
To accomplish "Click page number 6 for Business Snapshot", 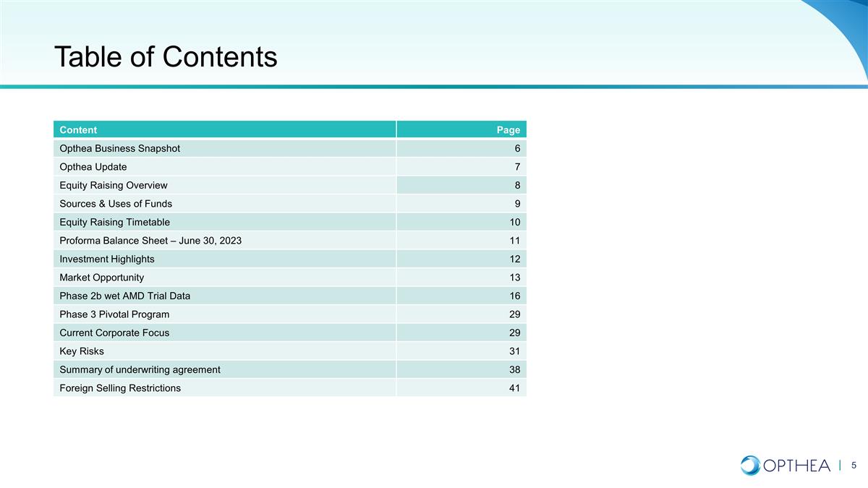I will click(516, 148).
